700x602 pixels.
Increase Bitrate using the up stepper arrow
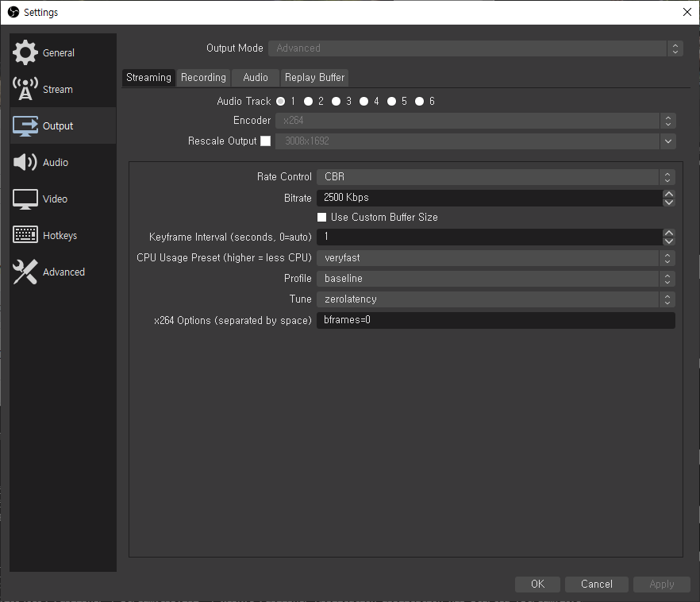[x=668, y=193]
